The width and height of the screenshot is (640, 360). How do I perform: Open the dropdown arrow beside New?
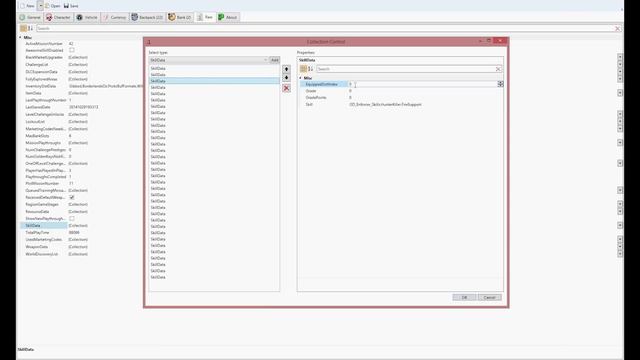coord(40,6)
